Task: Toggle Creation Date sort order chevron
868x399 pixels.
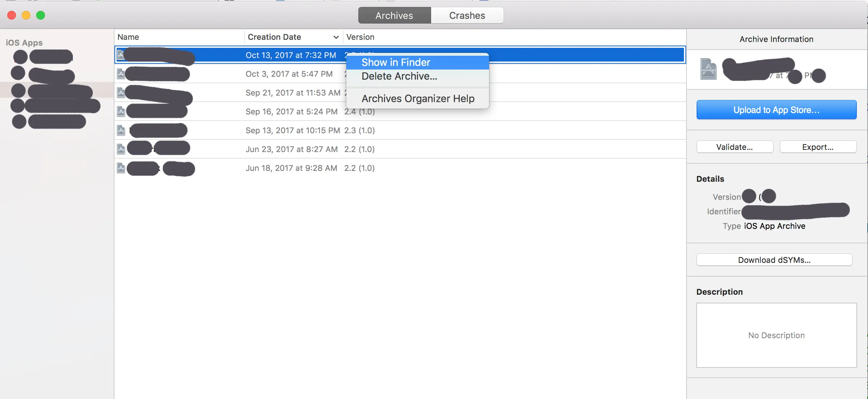Action: 336,37
